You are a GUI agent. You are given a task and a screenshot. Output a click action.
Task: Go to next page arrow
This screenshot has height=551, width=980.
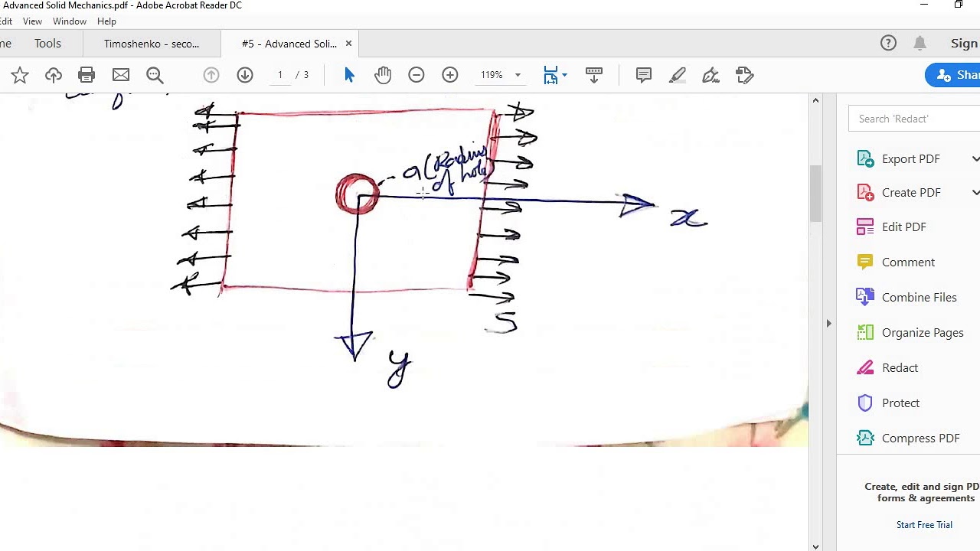coord(245,75)
